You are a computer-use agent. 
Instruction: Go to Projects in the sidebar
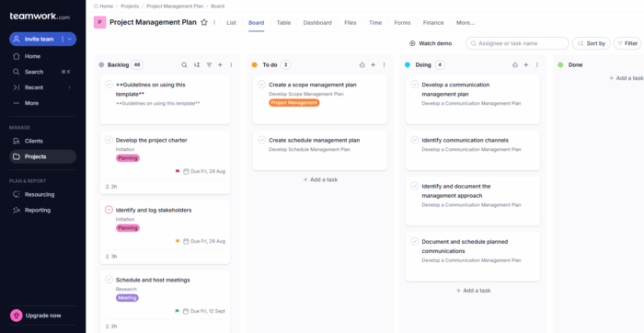pos(42,156)
